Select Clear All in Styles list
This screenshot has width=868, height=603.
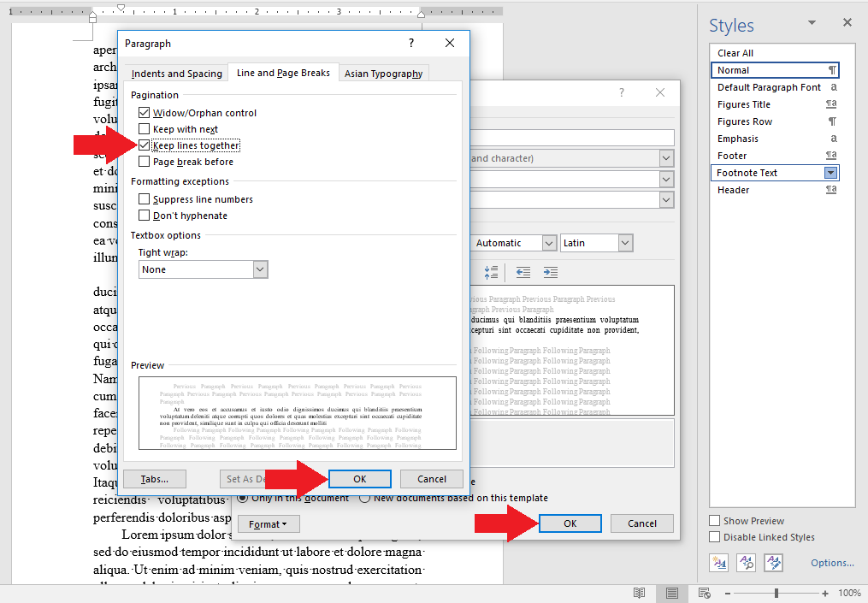[774, 53]
